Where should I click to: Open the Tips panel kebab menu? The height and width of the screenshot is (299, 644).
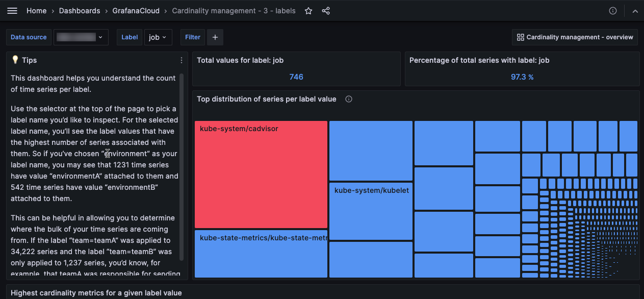pos(181,60)
